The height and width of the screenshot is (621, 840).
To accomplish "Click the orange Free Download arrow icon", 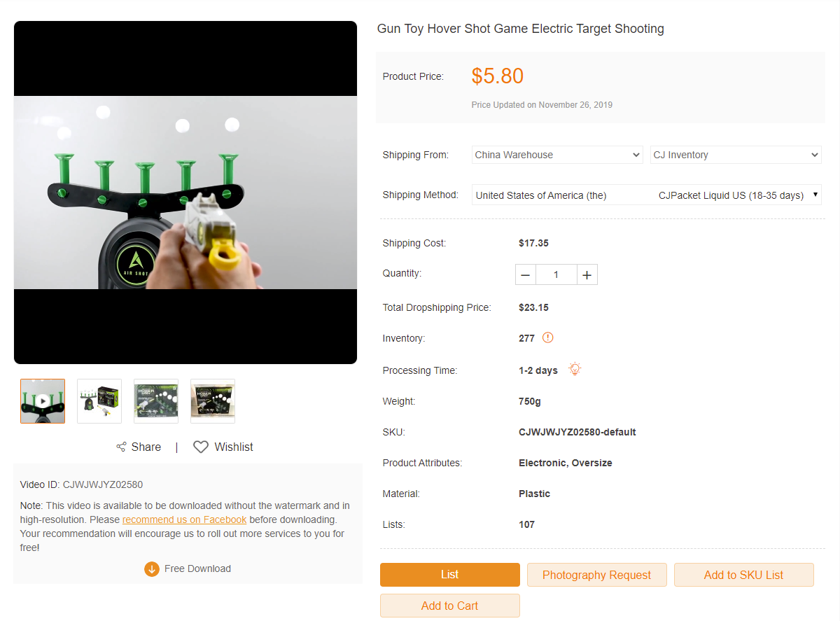I will (152, 569).
